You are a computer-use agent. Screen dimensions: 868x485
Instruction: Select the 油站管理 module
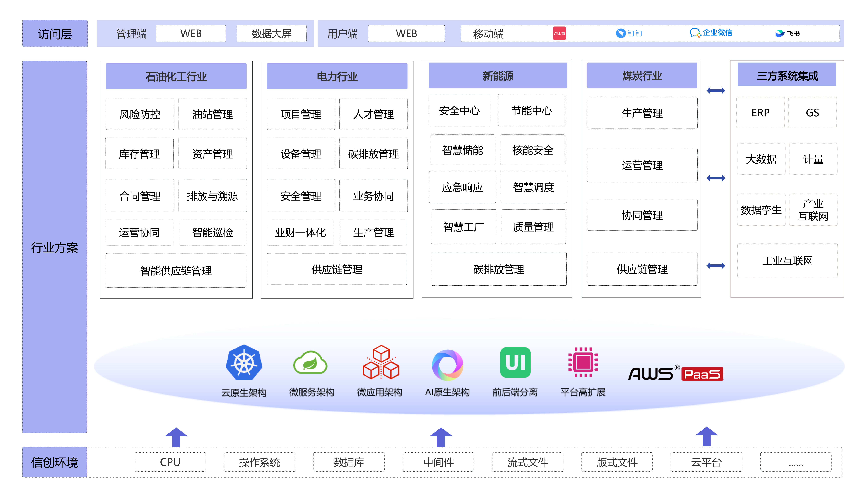click(212, 114)
